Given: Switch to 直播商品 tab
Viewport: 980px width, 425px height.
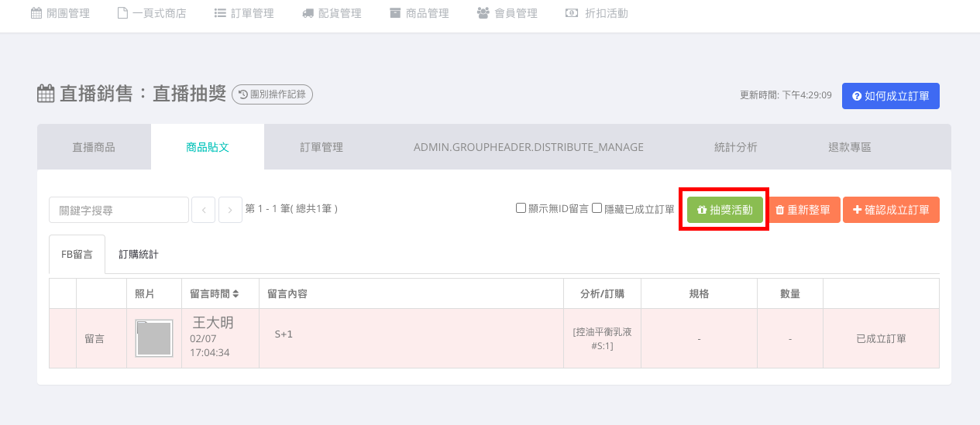Looking at the screenshot, I should [x=94, y=147].
